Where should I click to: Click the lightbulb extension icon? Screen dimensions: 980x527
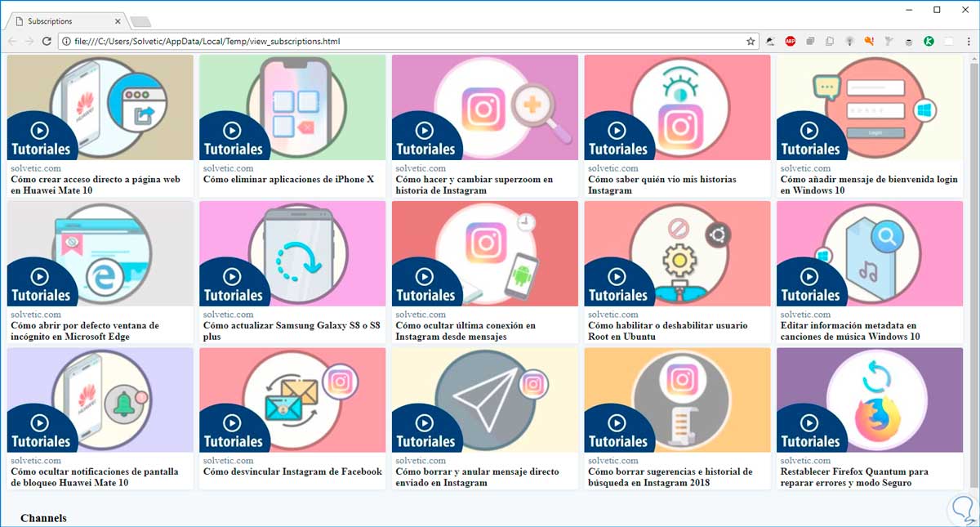point(849,41)
